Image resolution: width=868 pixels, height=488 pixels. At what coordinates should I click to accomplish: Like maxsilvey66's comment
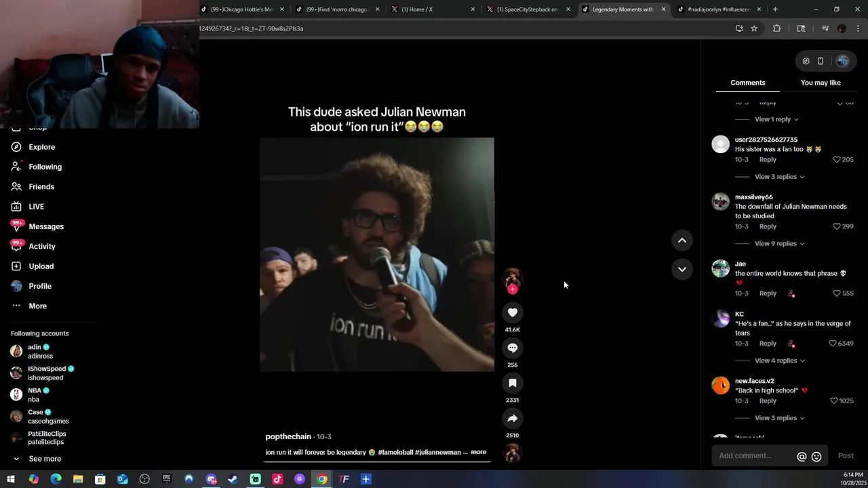[x=836, y=226]
